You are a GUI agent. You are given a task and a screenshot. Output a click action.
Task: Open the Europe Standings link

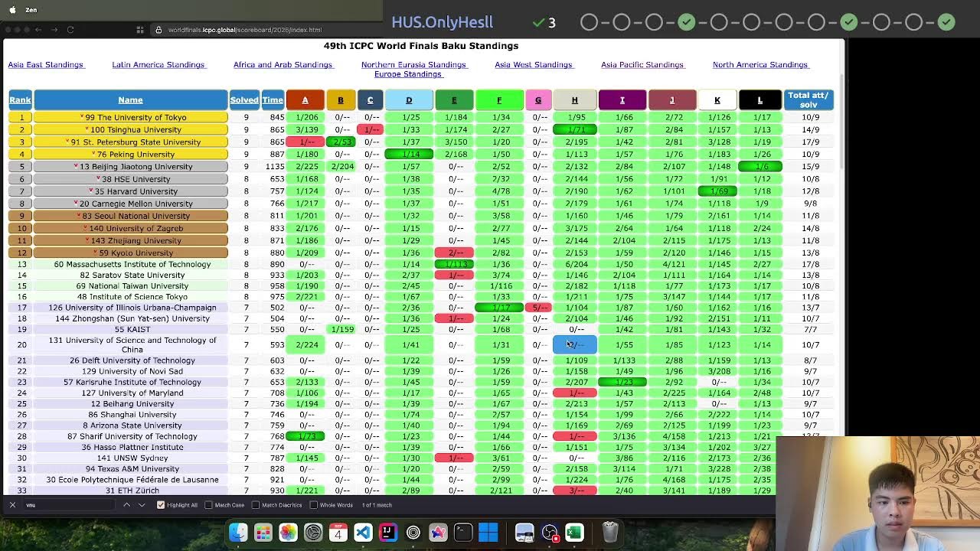pyautogui.click(x=408, y=74)
